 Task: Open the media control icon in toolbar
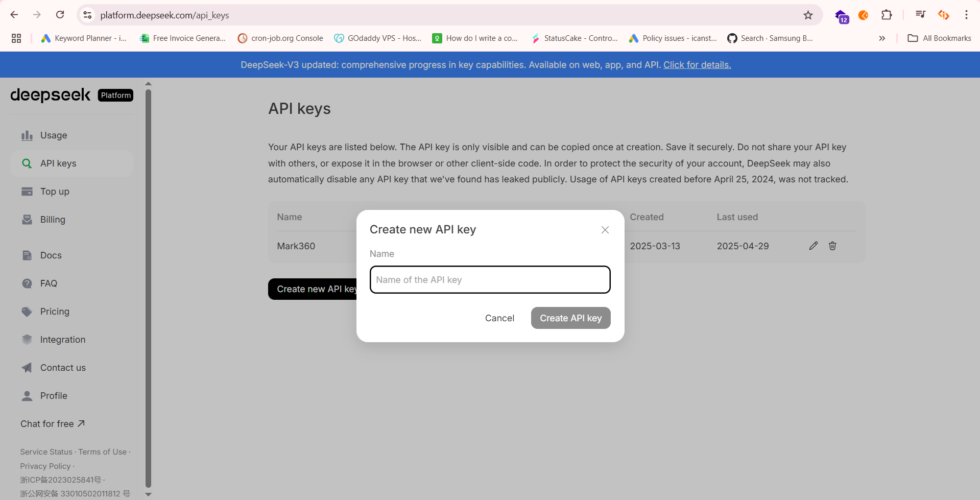click(920, 15)
